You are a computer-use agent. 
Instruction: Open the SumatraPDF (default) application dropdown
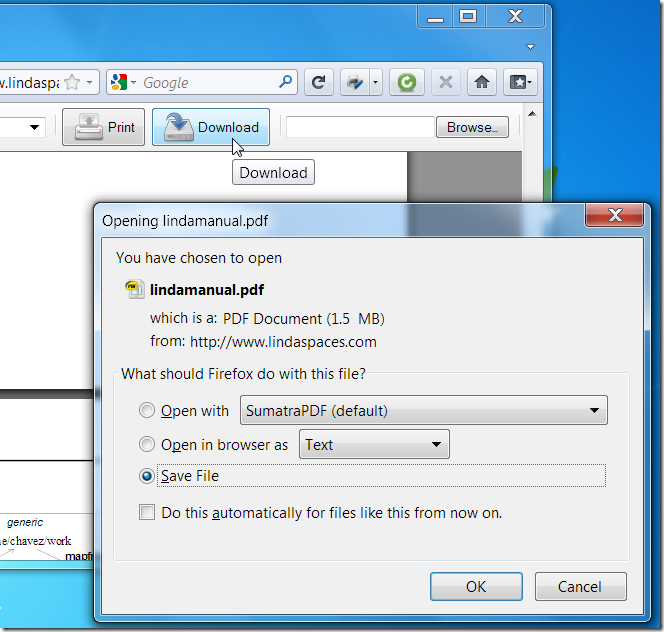424,410
